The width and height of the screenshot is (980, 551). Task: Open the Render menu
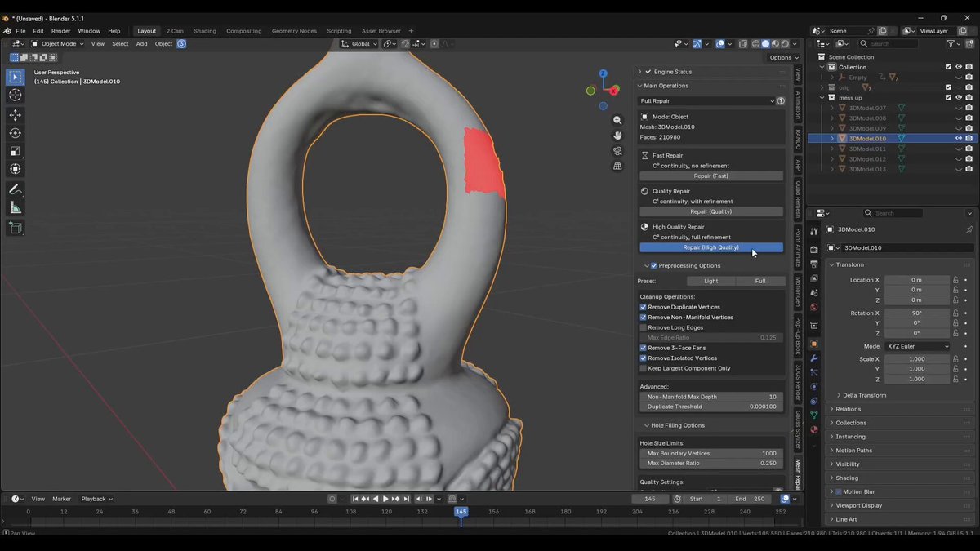60,31
